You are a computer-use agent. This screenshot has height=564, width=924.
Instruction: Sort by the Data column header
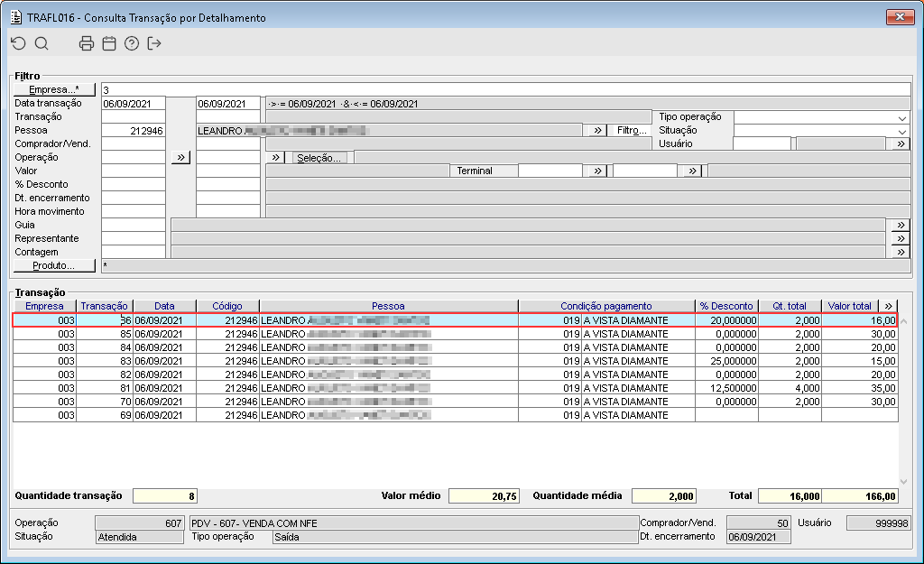click(164, 306)
